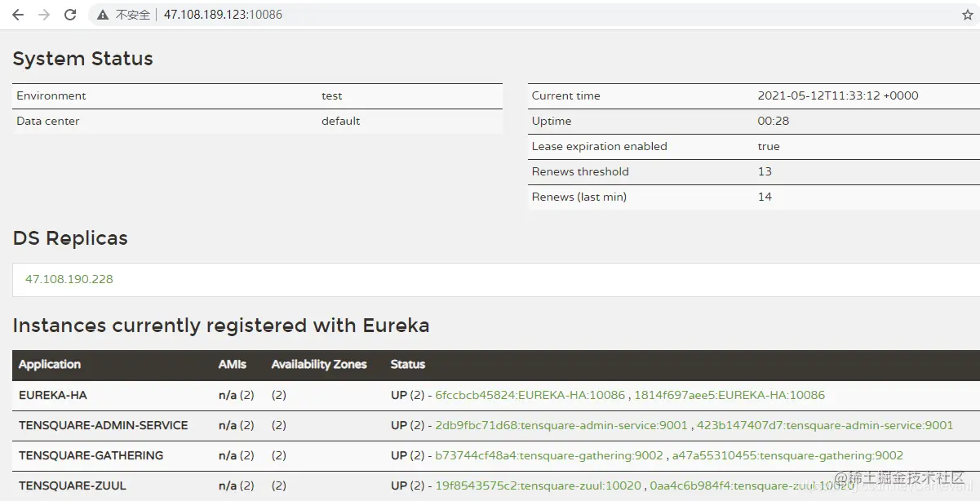The width and height of the screenshot is (980, 501).
Task: Reload the Eureka page
Action: (x=70, y=15)
